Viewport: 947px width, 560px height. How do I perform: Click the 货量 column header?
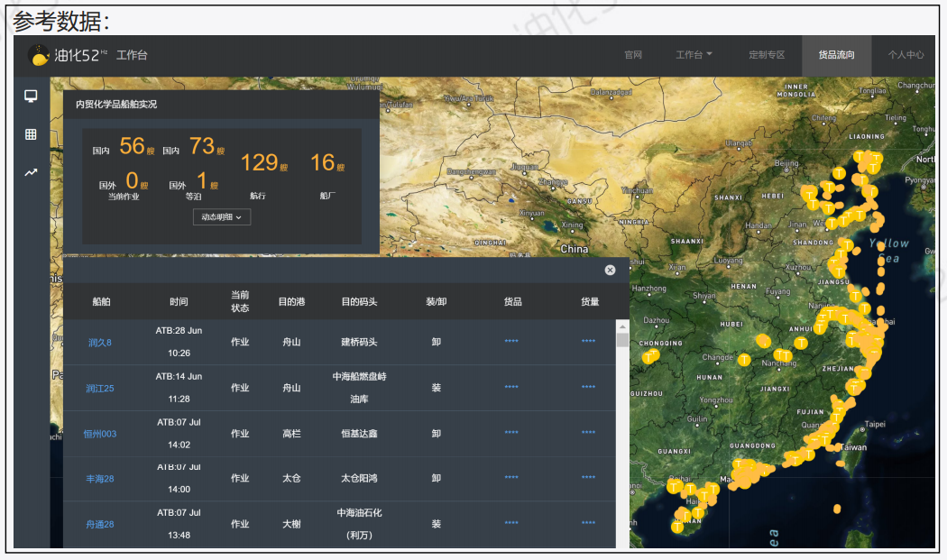tap(590, 301)
